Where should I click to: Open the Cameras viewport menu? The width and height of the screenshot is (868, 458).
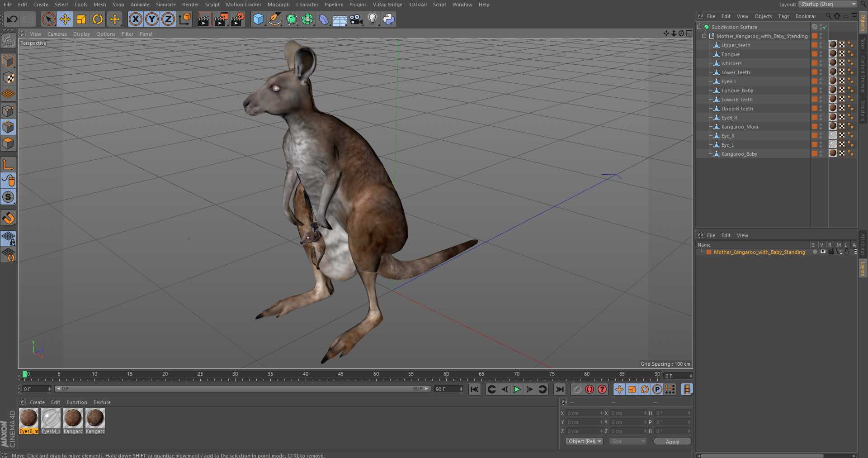[57, 34]
